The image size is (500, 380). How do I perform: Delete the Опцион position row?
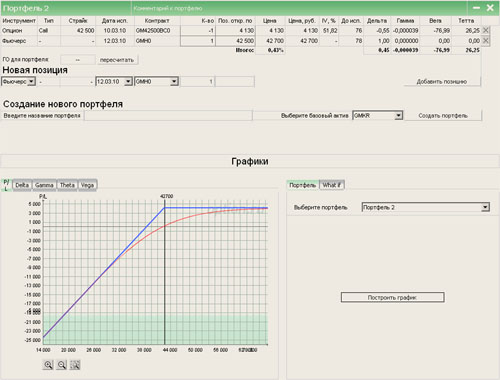click(x=486, y=30)
